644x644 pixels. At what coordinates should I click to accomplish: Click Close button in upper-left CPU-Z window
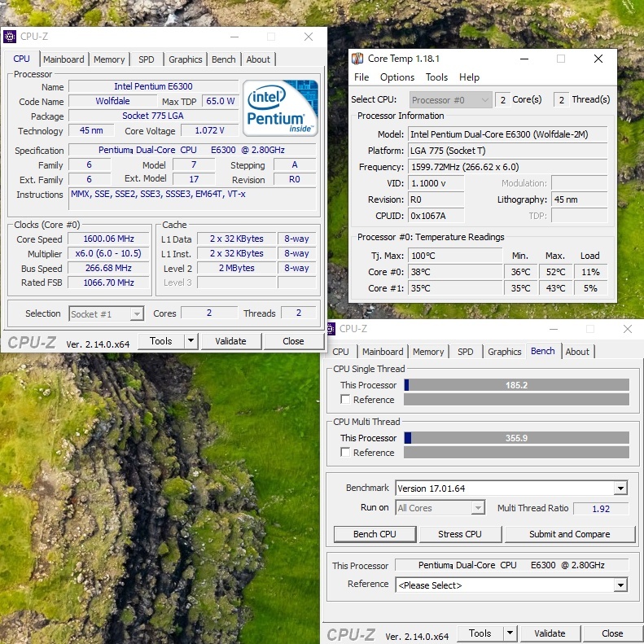[x=293, y=341]
